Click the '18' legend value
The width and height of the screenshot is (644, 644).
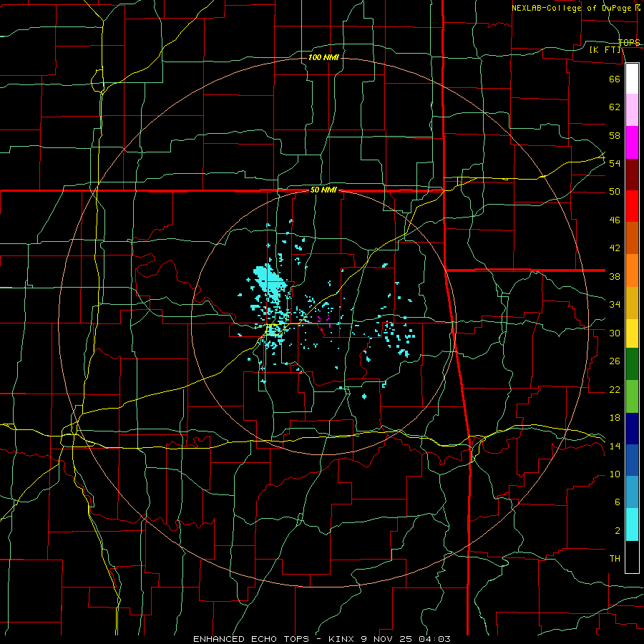(615, 418)
